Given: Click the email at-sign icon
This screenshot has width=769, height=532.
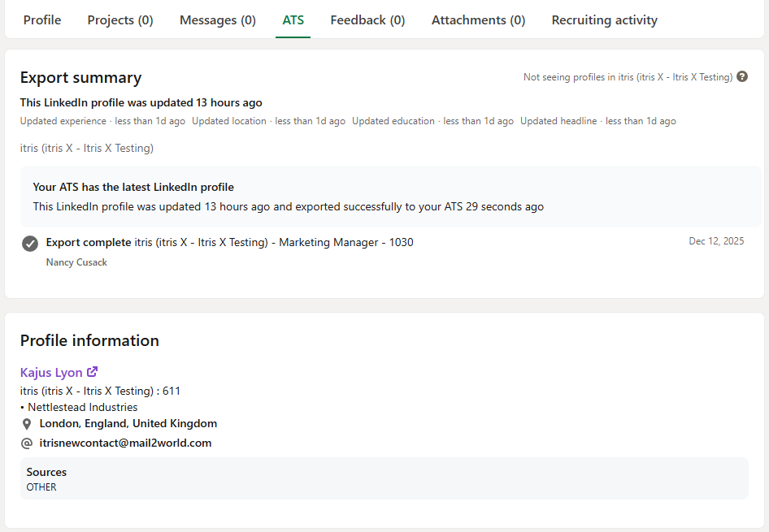Looking at the screenshot, I should (27, 443).
